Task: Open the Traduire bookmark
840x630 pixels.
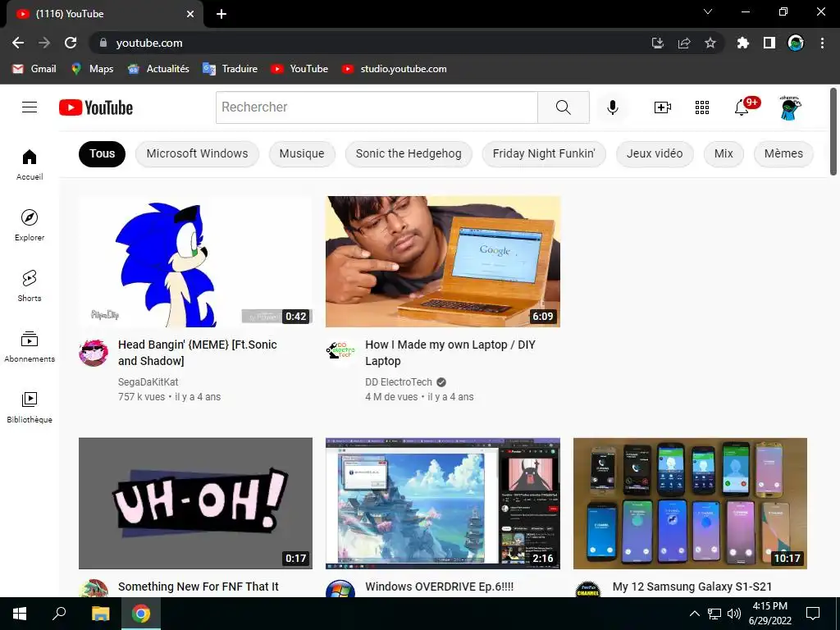Action: 230,69
